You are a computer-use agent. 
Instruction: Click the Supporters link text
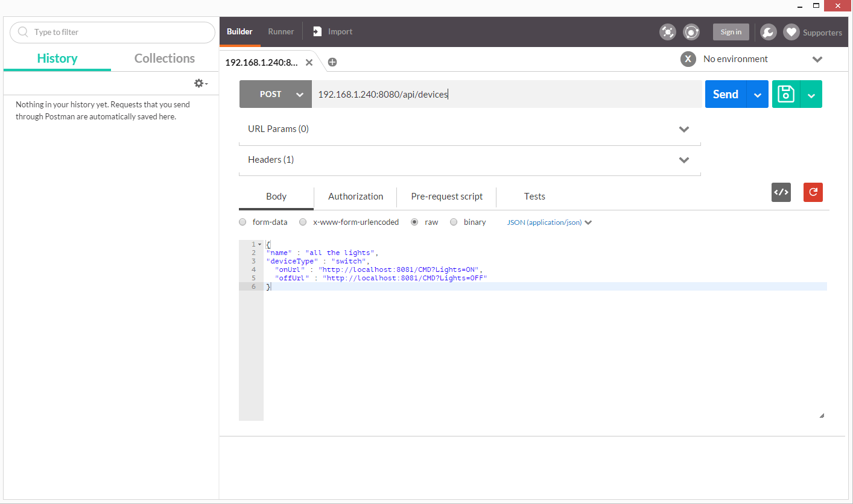[x=822, y=33]
